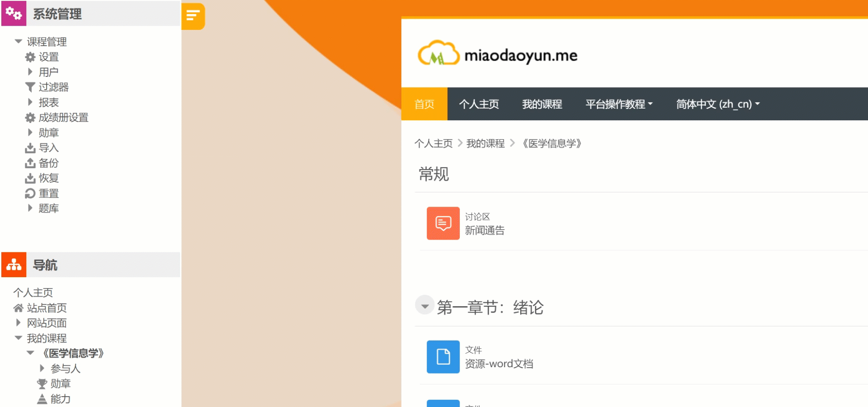Click the 资源-word文档 file icon
The width and height of the screenshot is (868, 407).
click(x=443, y=357)
